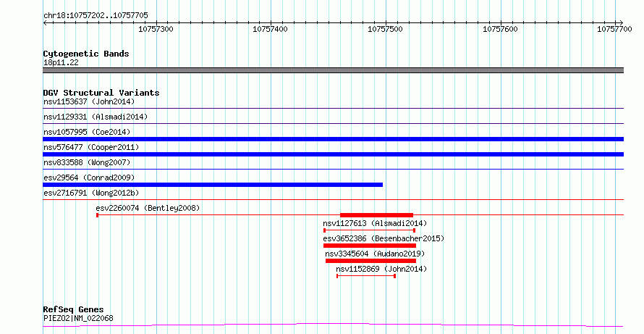Click the thin red line under esv2716791
This screenshot has height=334, width=644.
click(x=333, y=200)
